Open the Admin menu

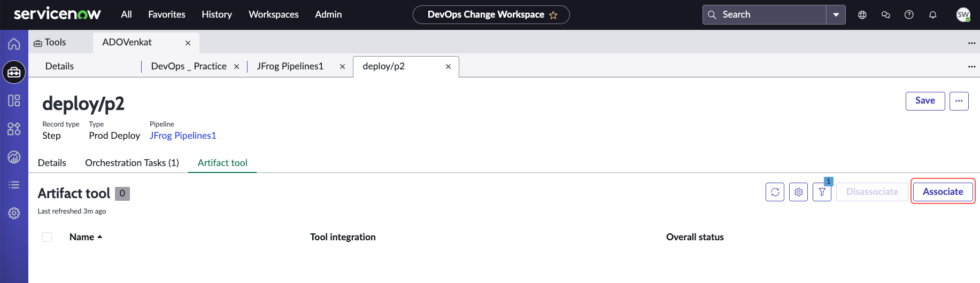pos(328,14)
